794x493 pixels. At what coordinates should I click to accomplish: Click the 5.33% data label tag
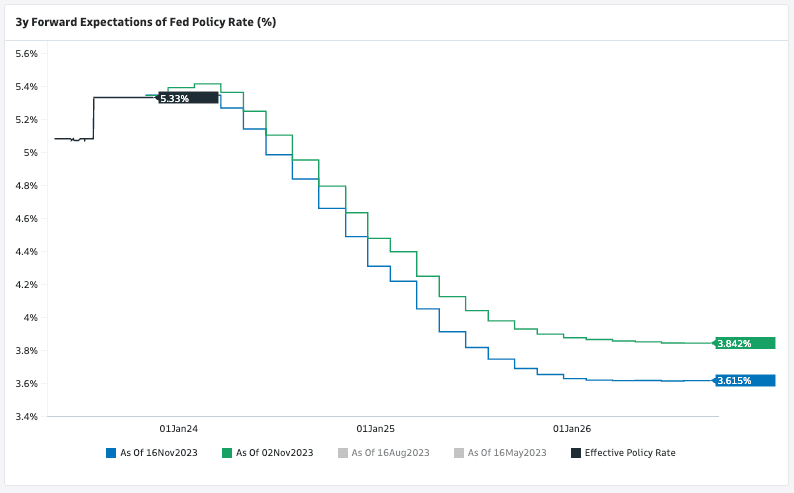tap(188, 98)
